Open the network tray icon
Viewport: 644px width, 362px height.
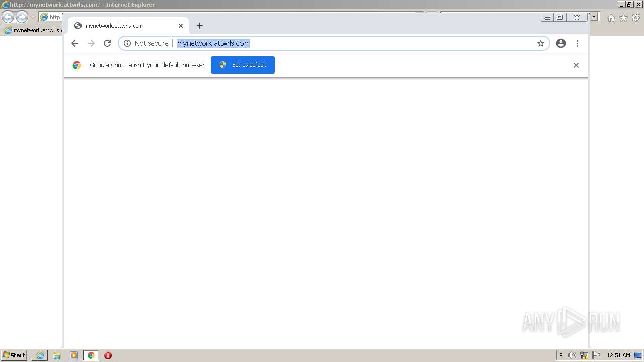[x=584, y=355]
